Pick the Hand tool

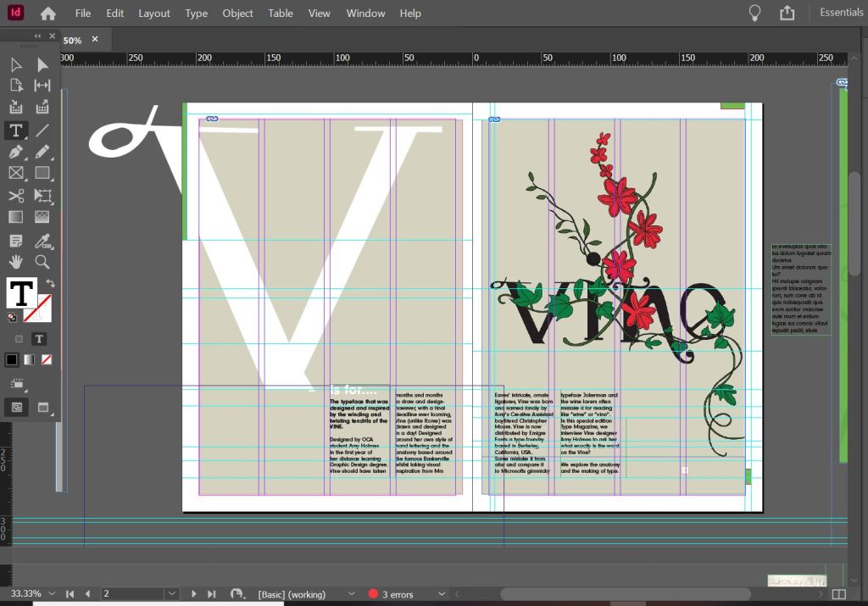coord(15,262)
